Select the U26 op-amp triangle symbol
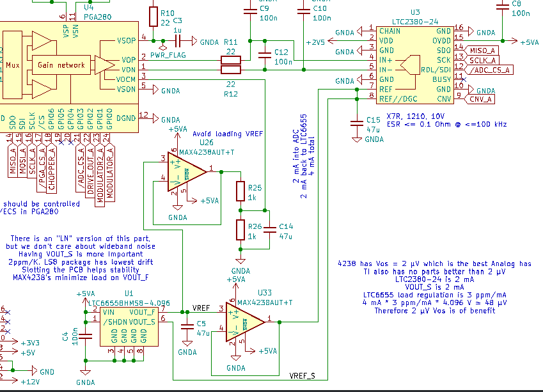 click(x=187, y=172)
